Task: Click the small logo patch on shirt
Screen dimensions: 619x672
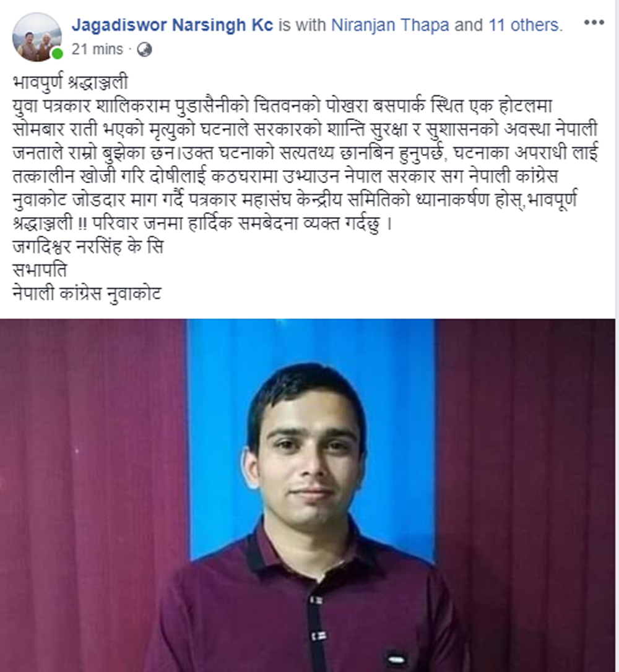Action: [x=396, y=657]
